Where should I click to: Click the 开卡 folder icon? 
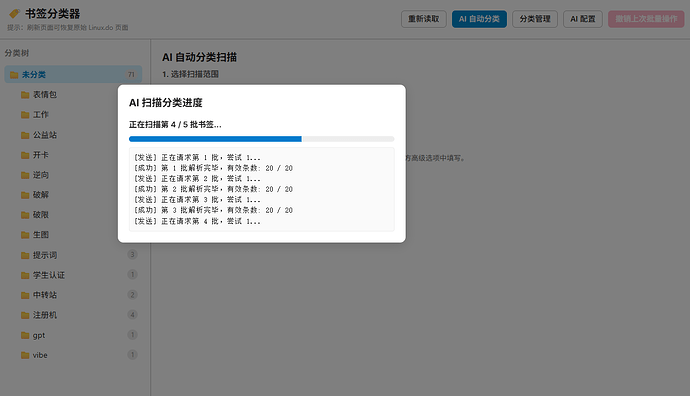tap(25, 155)
